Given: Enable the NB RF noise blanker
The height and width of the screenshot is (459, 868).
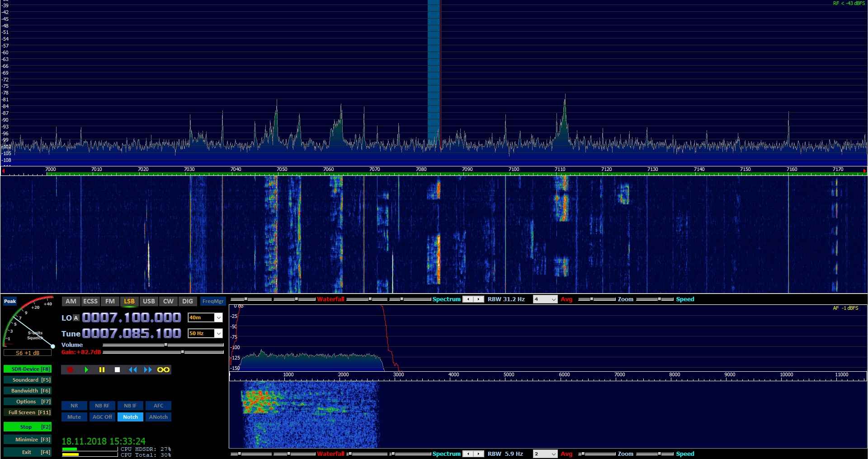Looking at the screenshot, I should [102, 406].
